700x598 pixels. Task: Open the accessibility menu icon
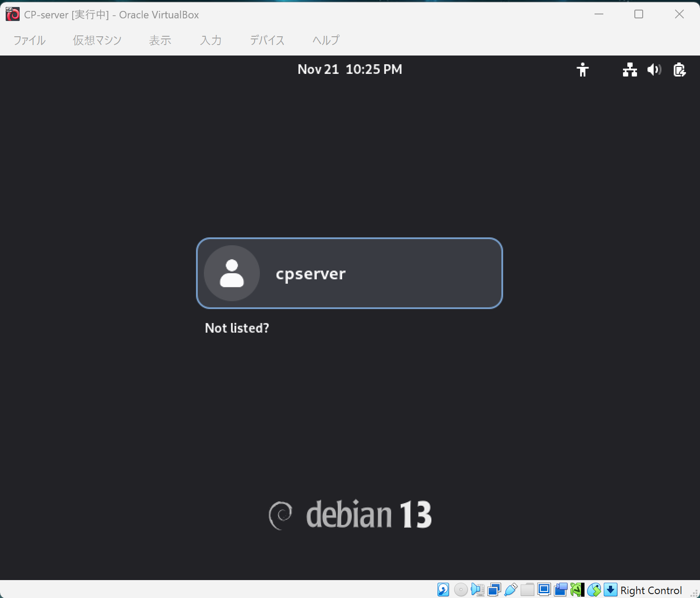[583, 70]
